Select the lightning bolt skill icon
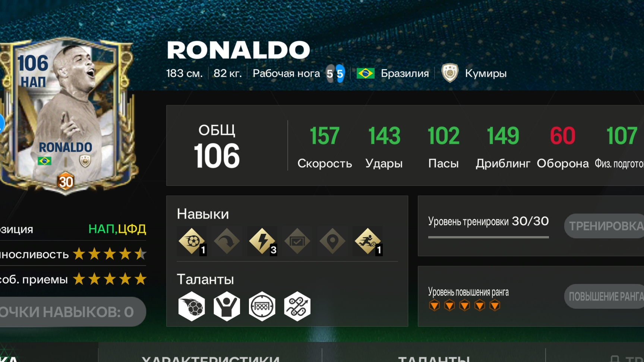This screenshot has height=362, width=644. [x=262, y=241]
